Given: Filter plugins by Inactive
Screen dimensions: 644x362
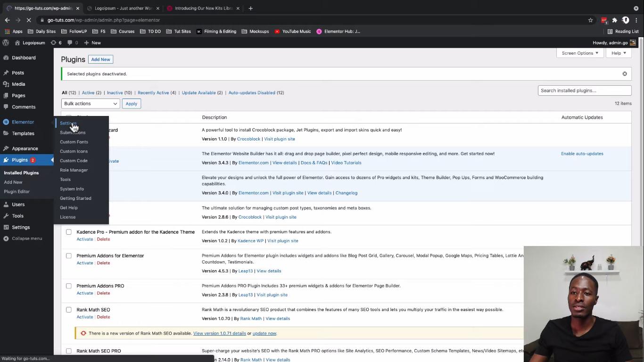Looking at the screenshot, I should pos(115,93).
